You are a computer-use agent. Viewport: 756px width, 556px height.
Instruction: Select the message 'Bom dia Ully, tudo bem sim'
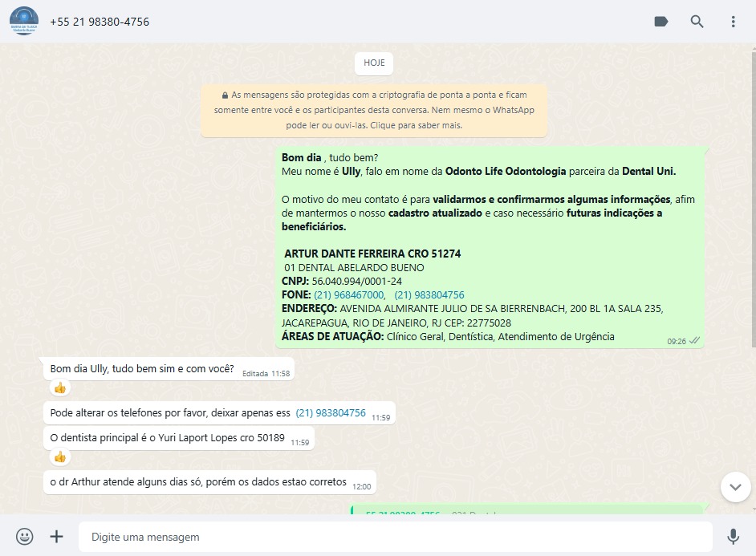click(x=169, y=369)
